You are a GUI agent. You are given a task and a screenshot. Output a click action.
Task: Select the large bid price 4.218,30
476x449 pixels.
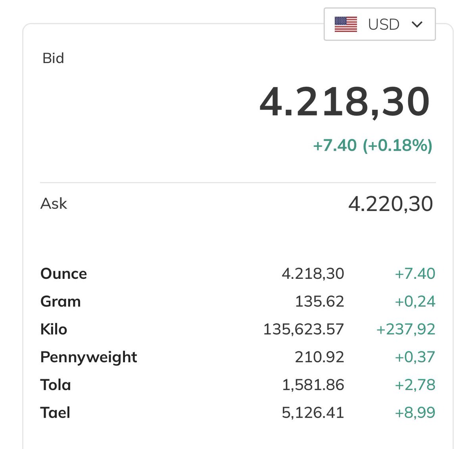[345, 102]
